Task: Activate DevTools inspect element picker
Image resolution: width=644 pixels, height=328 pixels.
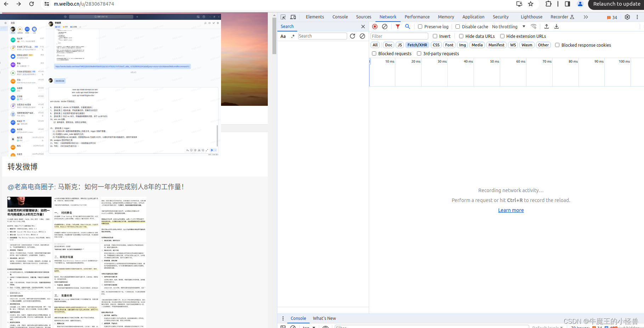Action: tap(283, 17)
